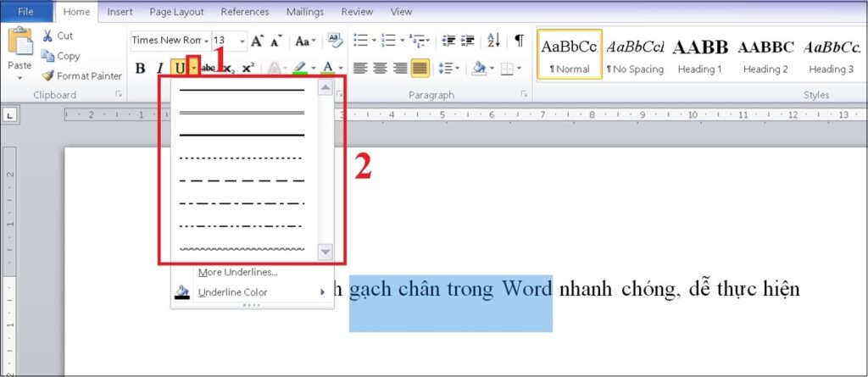868x377 pixels.
Task: Select the wavy underline style
Action: point(242,248)
